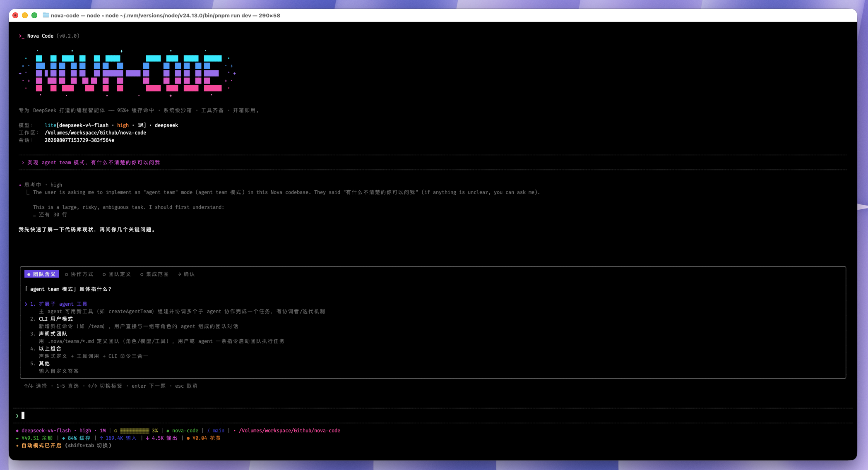Click the balance icon before ¥49.51 余额
Viewport: 868px width, 470px height.
click(17, 438)
